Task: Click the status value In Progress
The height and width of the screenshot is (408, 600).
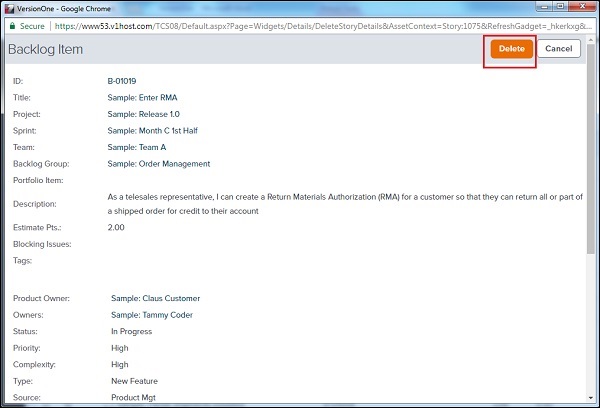Action: coord(131,331)
